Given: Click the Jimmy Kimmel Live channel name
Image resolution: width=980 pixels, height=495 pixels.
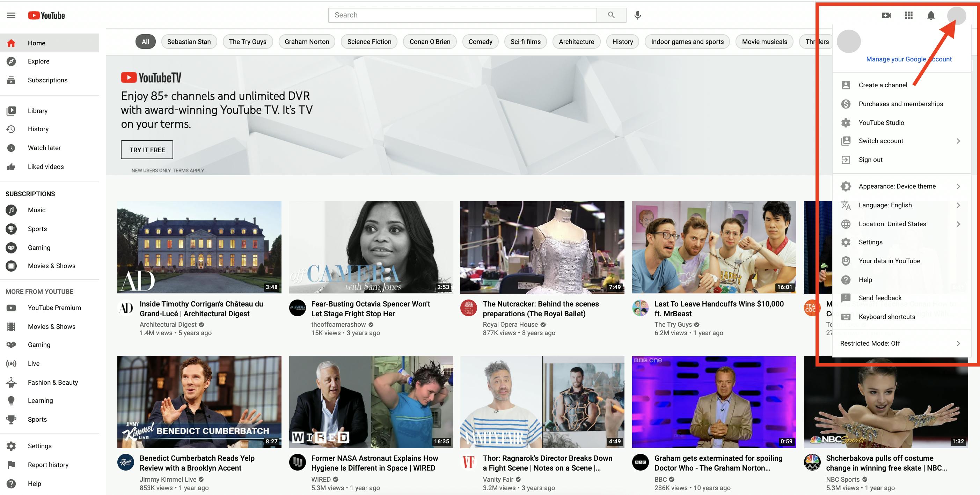Looking at the screenshot, I should (x=168, y=479).
